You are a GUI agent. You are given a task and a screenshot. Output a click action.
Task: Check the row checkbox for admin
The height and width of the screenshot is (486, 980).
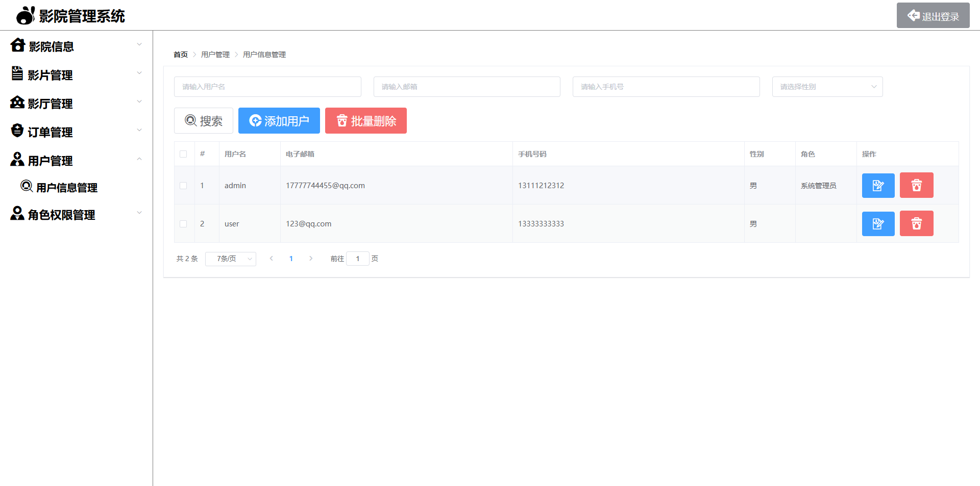point(184,185)
